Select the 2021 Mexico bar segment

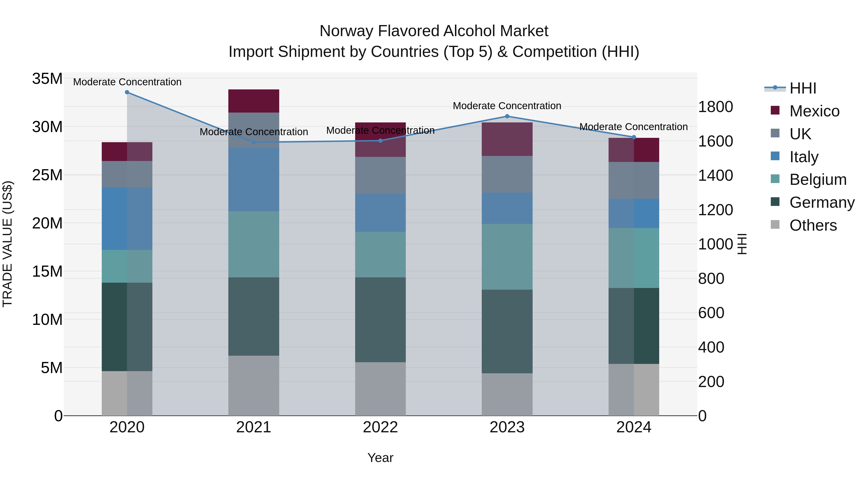click(254, 101)
